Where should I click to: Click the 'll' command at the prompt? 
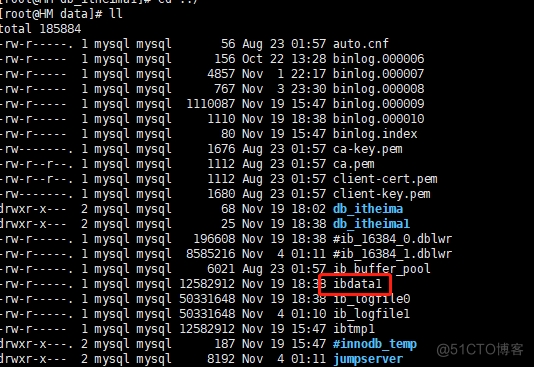(116, 14)
